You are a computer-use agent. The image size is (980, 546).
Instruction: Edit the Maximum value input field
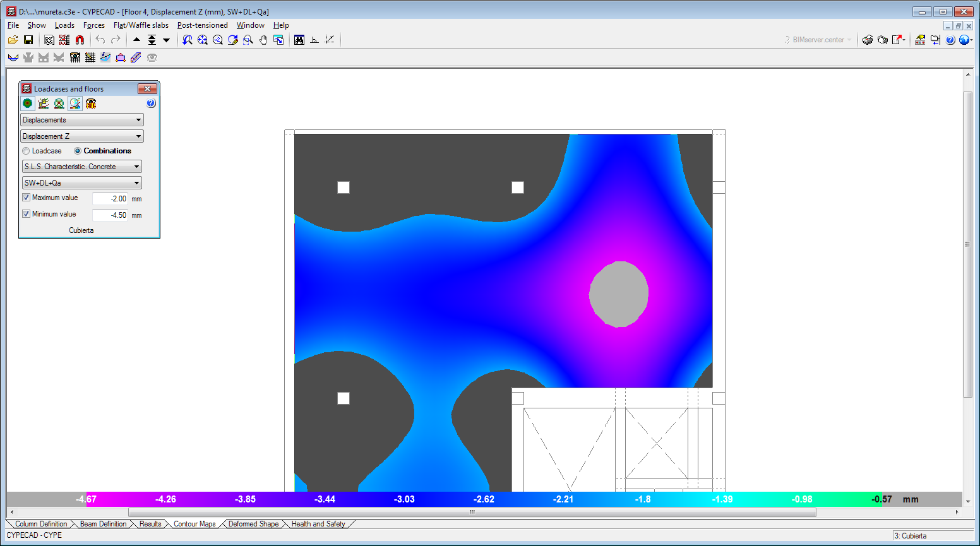111,198
